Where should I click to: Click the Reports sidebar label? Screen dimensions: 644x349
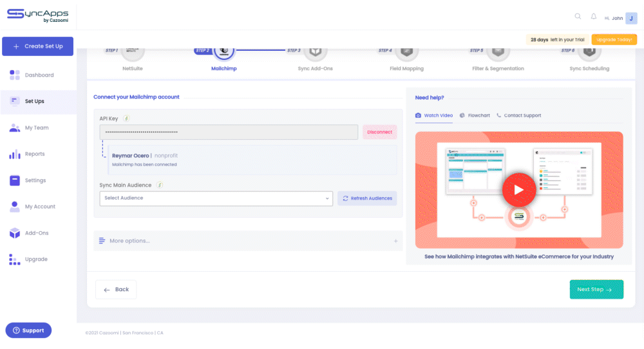point(35,154)
